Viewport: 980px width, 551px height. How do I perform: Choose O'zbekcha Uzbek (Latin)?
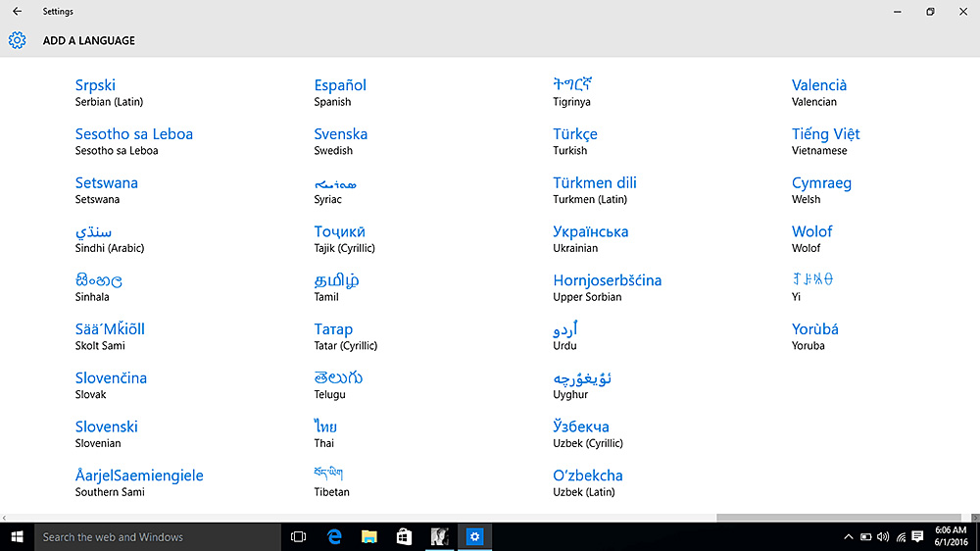587,482
